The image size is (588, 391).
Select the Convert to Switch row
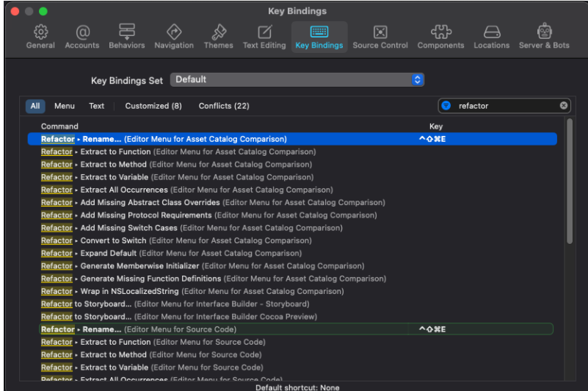pos(292,240)
